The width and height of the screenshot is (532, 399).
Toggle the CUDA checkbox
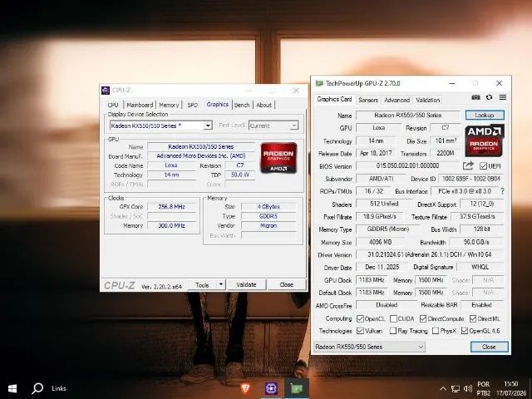point(393,319)
